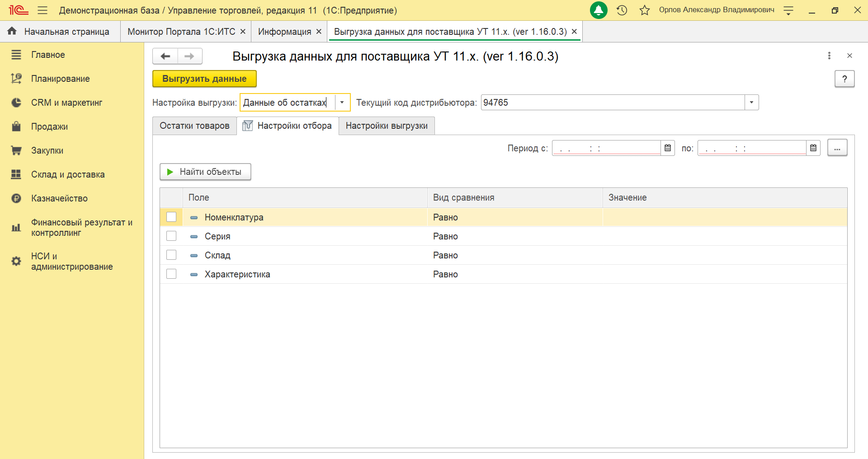
Task: Open Склад и доставка grid icon
Action: click(x=16, y=174)
